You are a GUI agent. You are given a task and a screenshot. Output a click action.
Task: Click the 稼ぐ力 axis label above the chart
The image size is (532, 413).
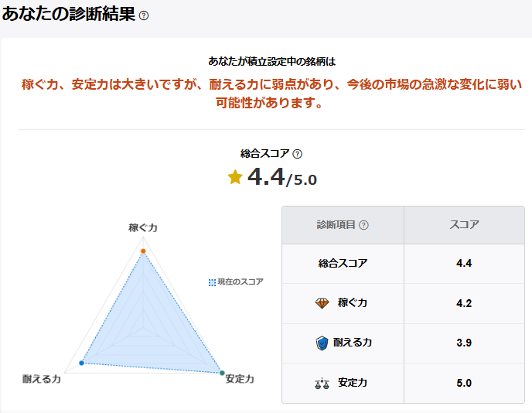[143, 228]
